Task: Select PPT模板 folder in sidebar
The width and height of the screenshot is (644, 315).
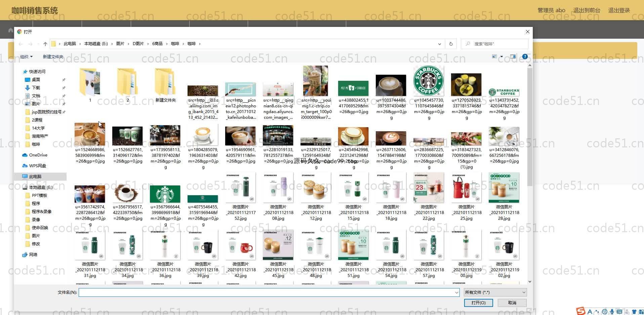Action: (39, 196)
